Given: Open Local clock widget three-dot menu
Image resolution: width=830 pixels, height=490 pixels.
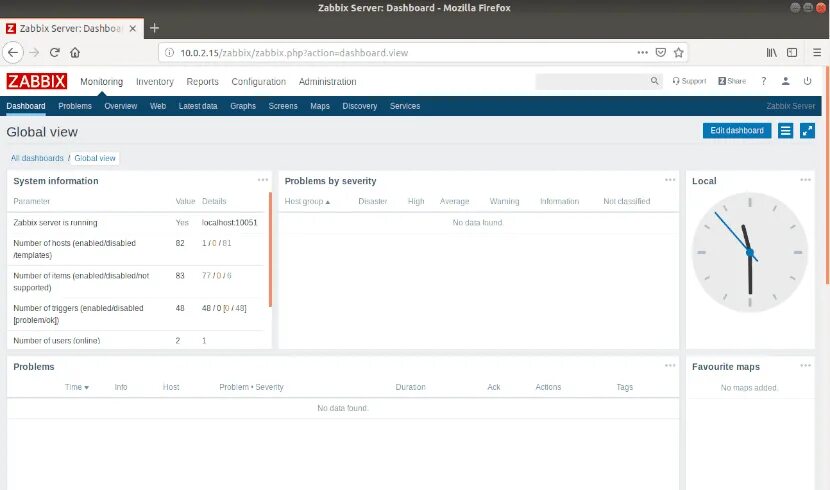Looking at the screenshot, I should coord(805,180).
